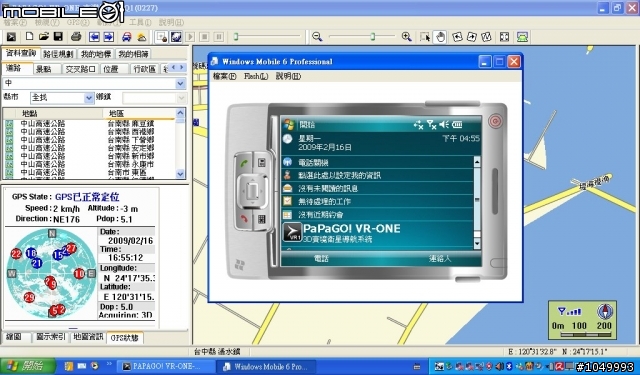This screenshot has width=640, height=375.
Task: Expand the search text combo box dropdown
Action: tap(180, 83)
